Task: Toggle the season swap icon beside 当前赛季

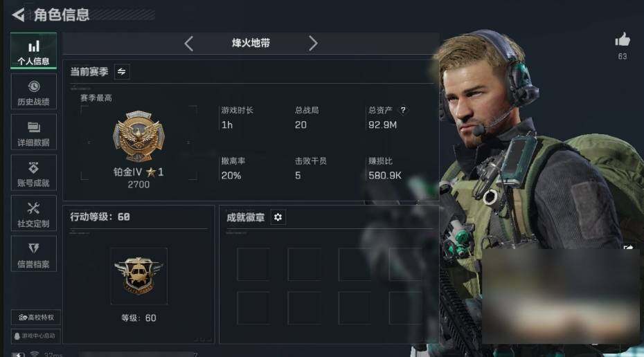Action: 122,72
